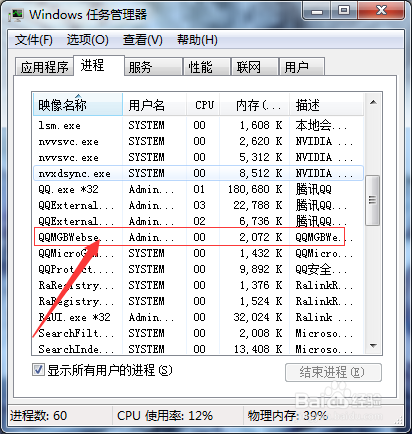This screenshot has height=434, width=412.
Task: Sort by 映像名称 column header
Action: coord(78,105)
